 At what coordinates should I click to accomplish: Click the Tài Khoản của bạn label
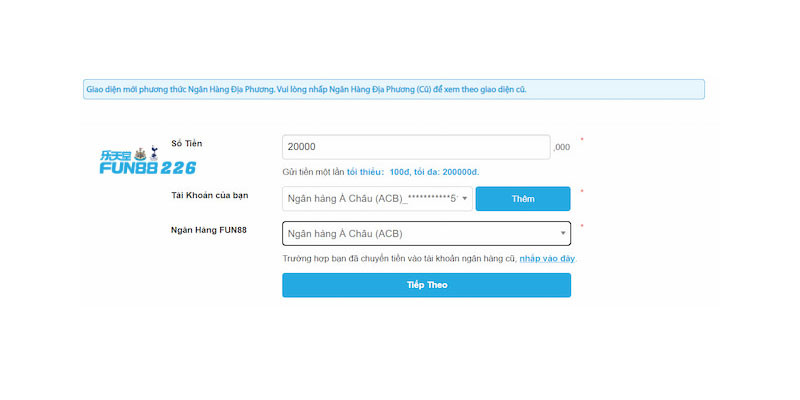pos(209,195)
